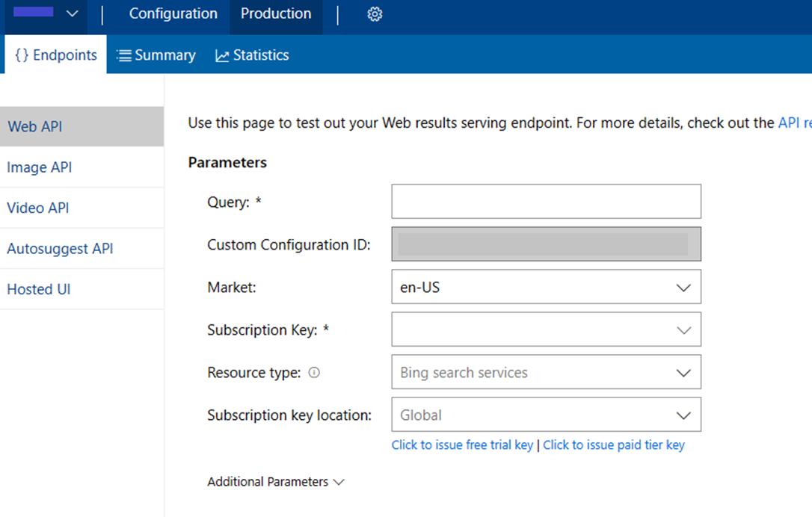The height and width of the screenshot is (517, 812).
Task: Click to issue paid tier key
Action: pos(613,445)
